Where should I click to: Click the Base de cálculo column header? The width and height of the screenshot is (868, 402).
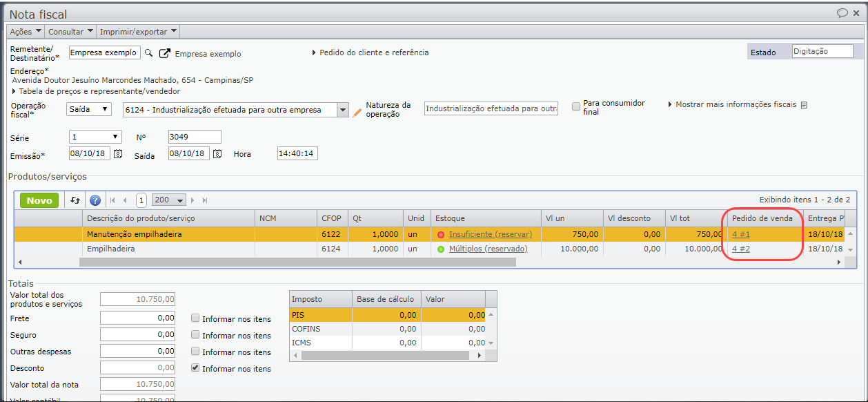[386, 299]
